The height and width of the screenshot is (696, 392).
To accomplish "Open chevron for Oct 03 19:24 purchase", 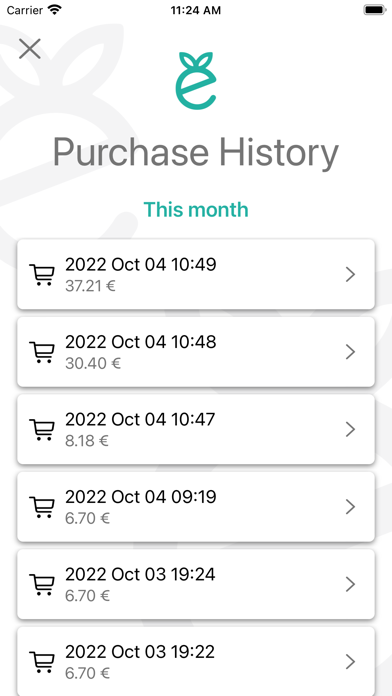I will pos(350,585).
